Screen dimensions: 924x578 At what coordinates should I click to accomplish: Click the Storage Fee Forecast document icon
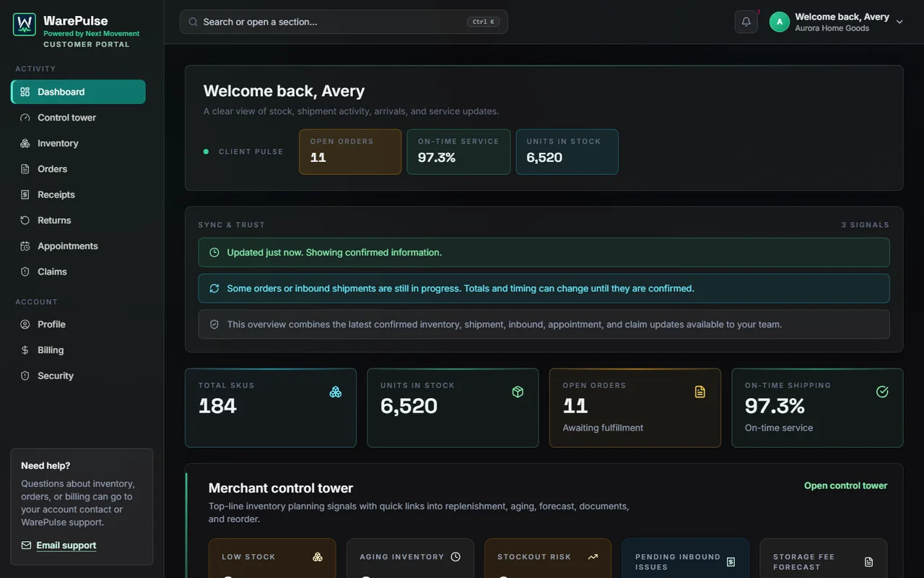click(868, 562)
